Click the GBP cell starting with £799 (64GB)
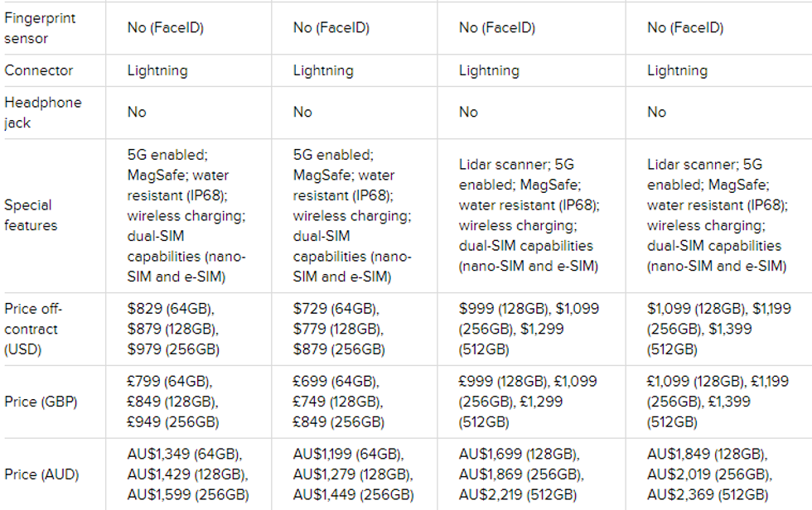The height and width of the screenshot is (510, 812). (x=172, y=402)
